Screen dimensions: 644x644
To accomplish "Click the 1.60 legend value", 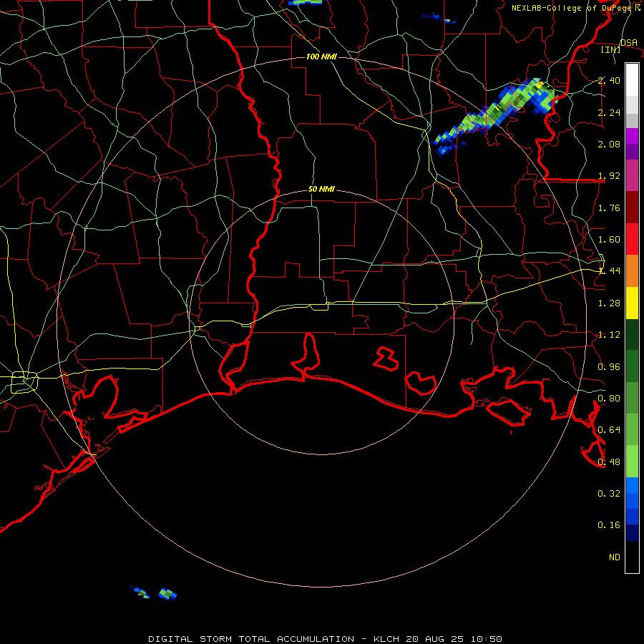I will coord(609,240).
